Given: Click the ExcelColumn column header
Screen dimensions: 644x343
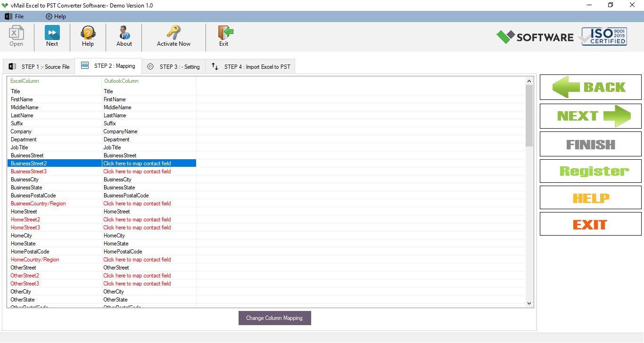Looking at the screenshot, I should point(54,81).
